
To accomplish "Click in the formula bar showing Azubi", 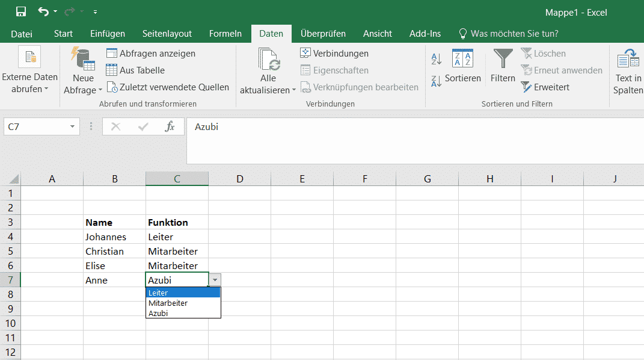I will point(415,140).
